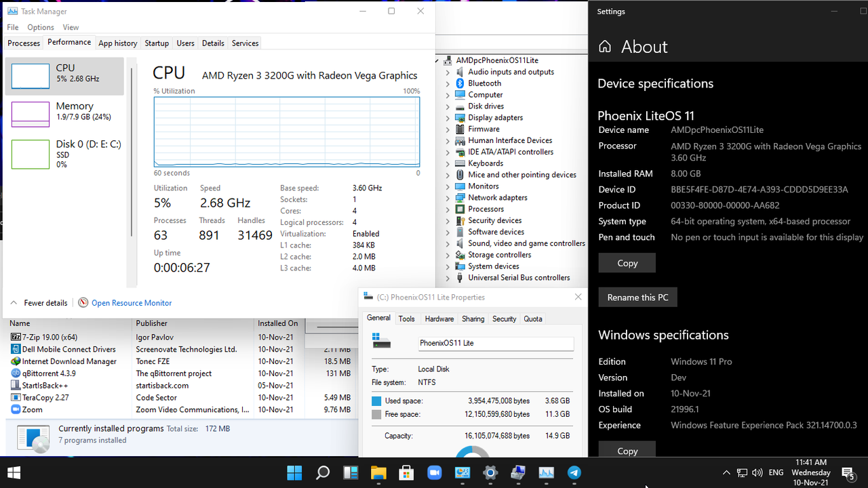Expand the Keyboards node
This screenshot has width=868, height=488.
click(x=448, y=164)
